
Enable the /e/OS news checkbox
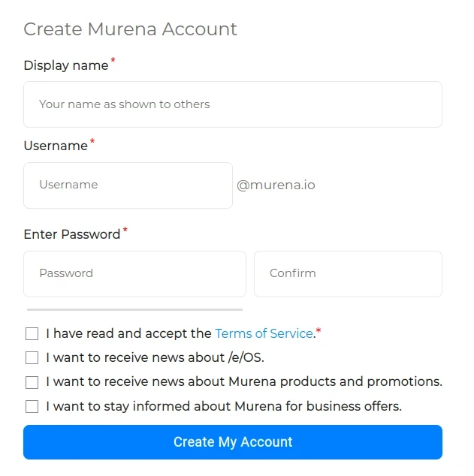click(32, 357)
